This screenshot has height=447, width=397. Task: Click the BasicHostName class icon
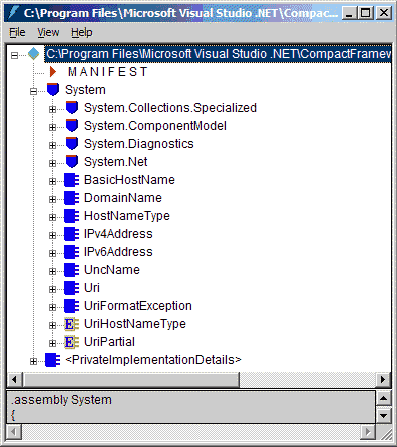tap(72, 180)
